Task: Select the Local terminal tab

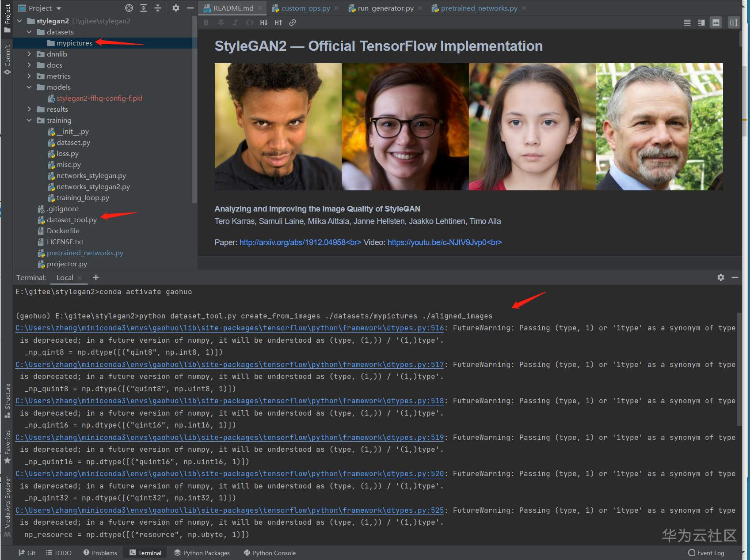Action: click(x=65, y=278)
